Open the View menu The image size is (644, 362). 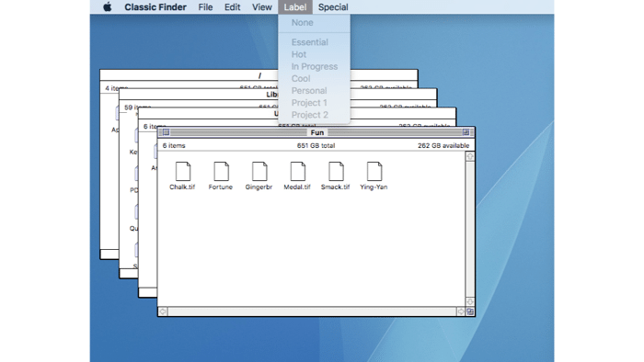point(261,7)
